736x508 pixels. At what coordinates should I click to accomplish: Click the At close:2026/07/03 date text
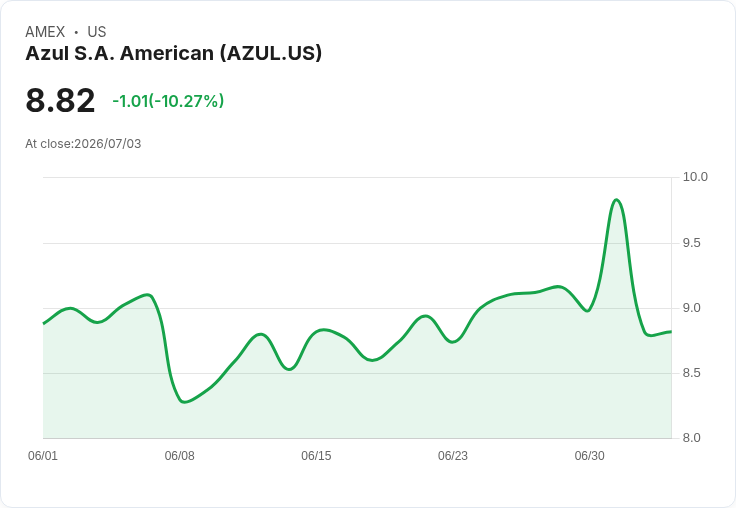point(83,144)
